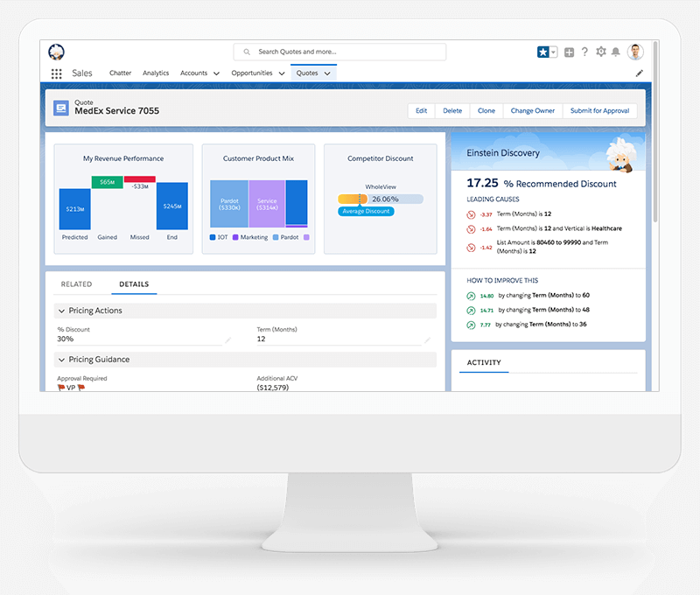Open the Setup gear icon

tap(601, 52)
